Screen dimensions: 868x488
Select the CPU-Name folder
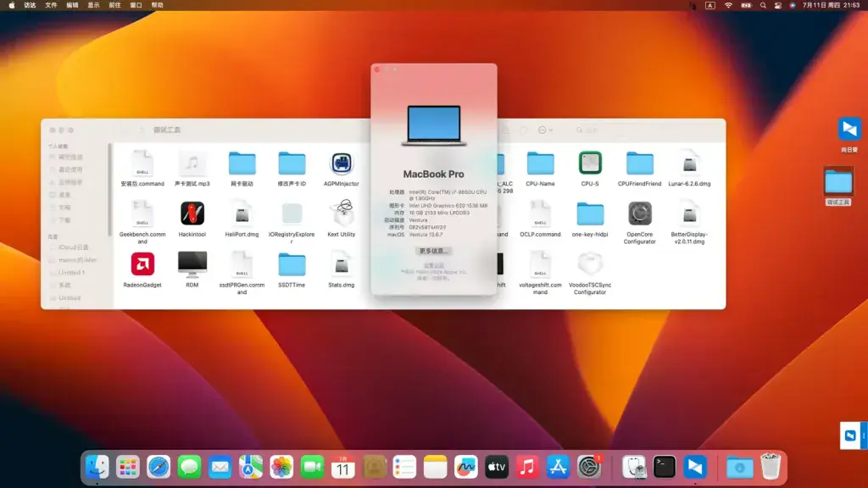point(540,164)
